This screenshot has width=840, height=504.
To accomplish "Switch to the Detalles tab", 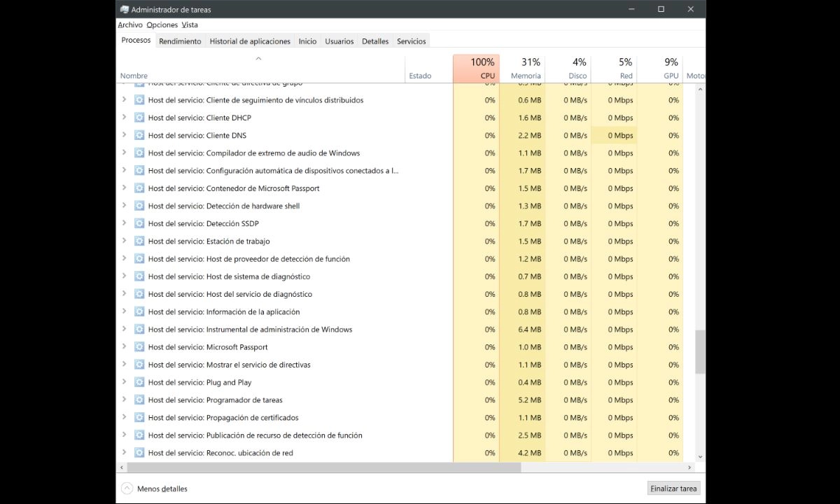I will pos(374,41).
